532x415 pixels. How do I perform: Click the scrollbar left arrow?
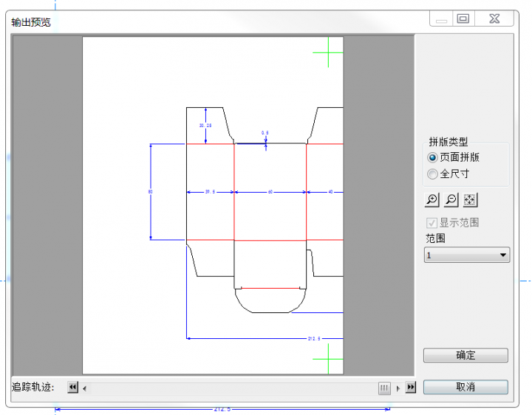pyautogui.click(x=84, y=388)
